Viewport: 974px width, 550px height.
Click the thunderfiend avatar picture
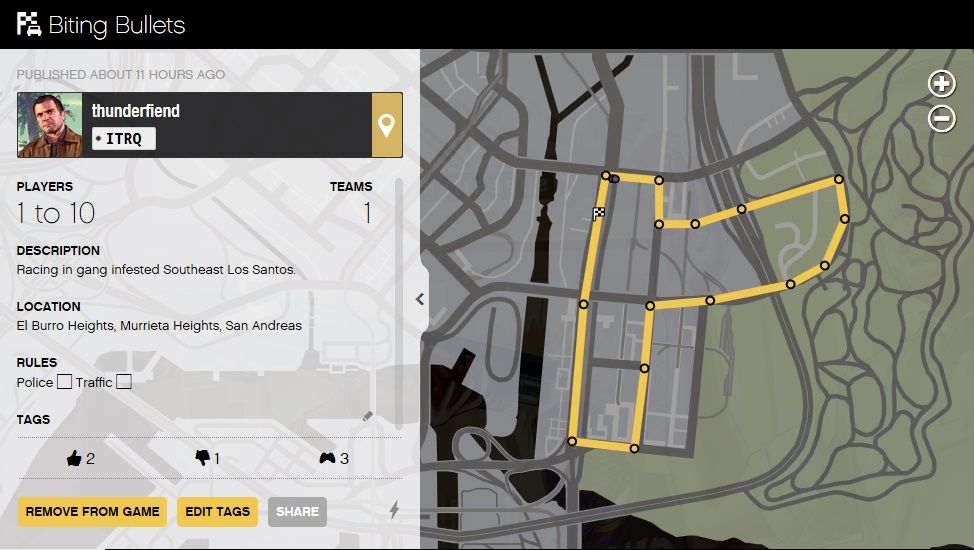click(x=49, y=125)
